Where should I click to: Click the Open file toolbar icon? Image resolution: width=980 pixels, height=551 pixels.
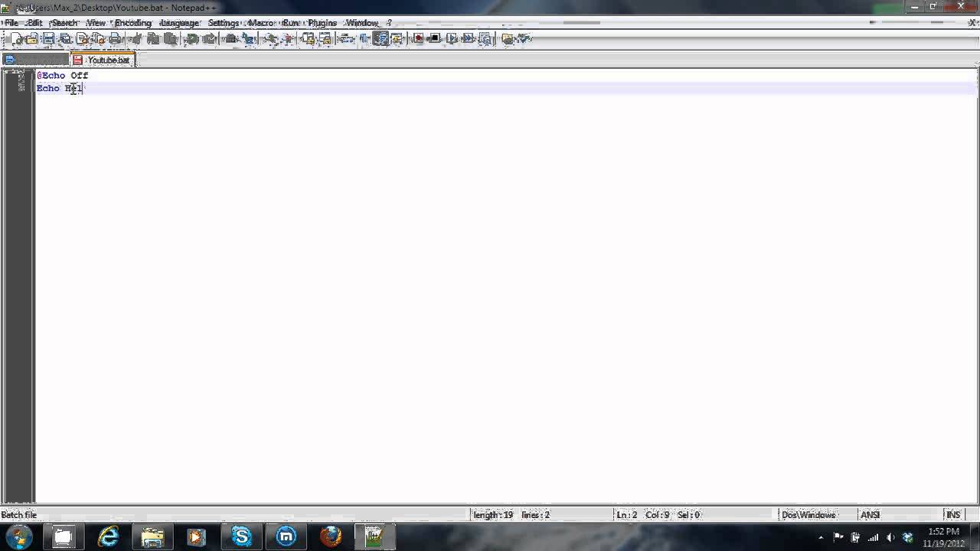[x=31, y=38]
